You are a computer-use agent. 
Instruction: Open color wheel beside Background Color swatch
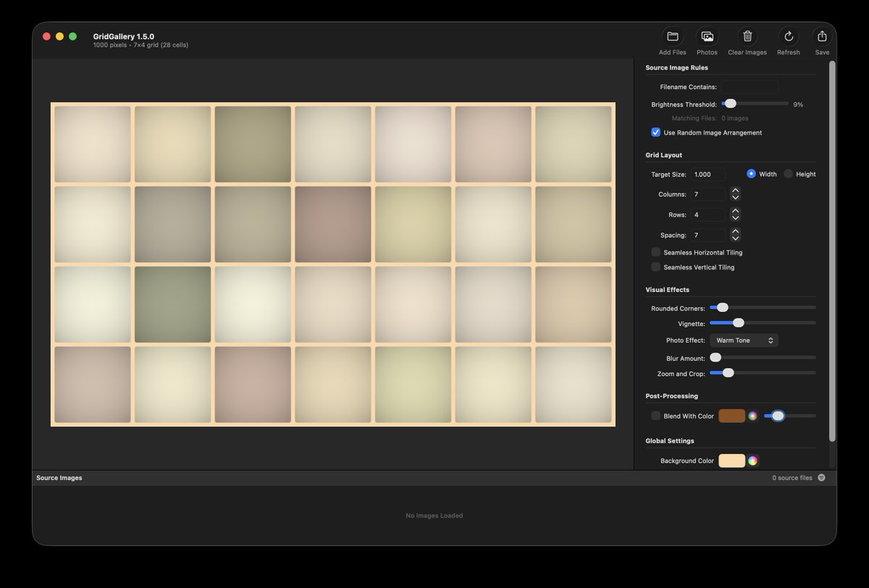(x=753, y=461)
